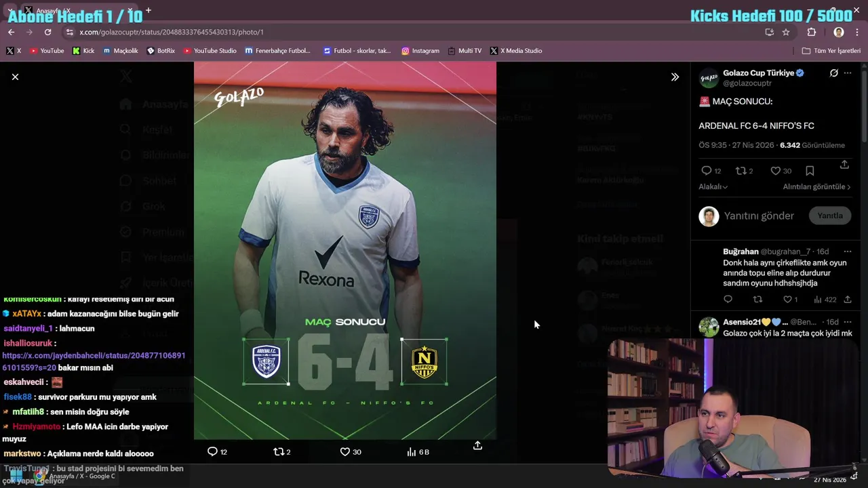Open Asensio21's profile avatar
868x488 pixels.
point(709,327)
